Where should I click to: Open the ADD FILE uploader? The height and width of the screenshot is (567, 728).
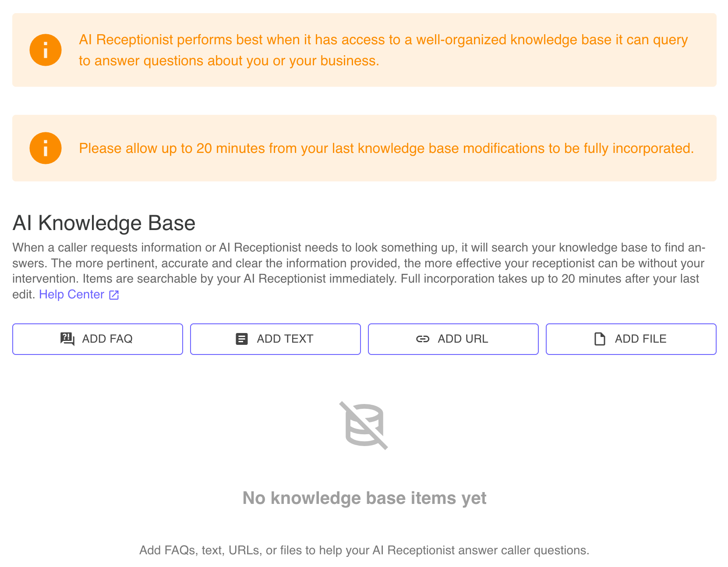631,339
